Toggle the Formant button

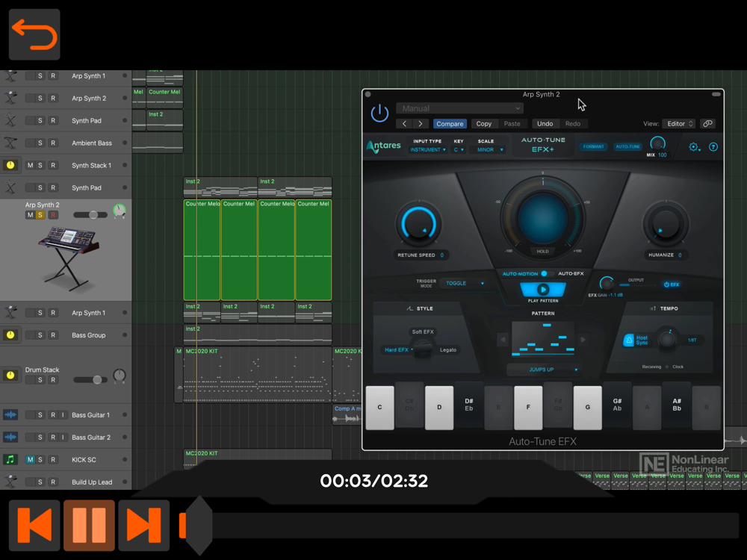click(593, 146)
